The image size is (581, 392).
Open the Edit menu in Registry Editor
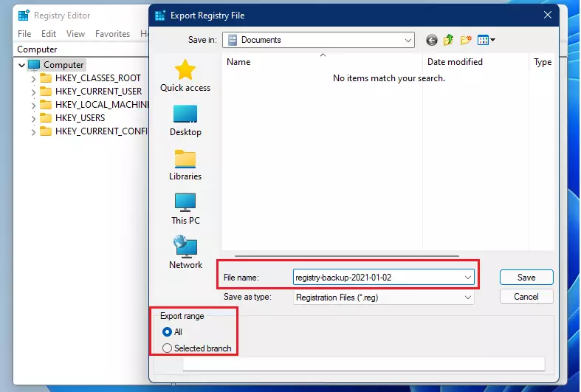coord(49,34)
